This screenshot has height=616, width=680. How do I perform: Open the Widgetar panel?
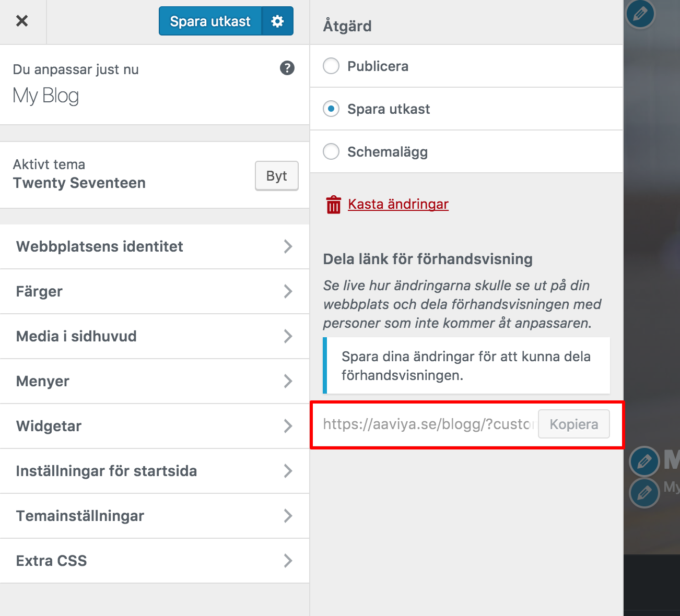tap(155, 426)
